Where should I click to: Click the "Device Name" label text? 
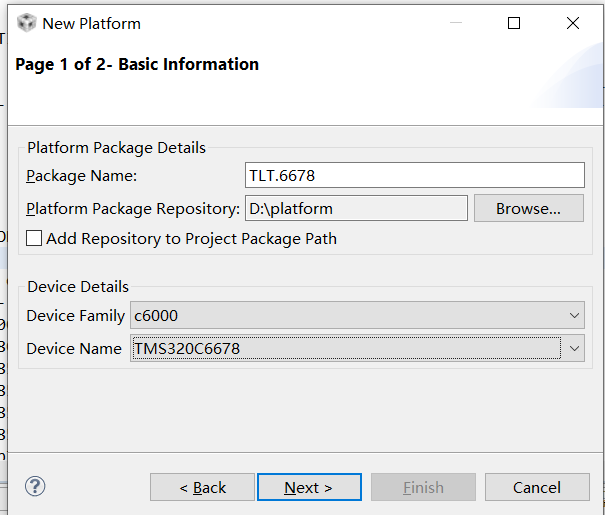74,348
